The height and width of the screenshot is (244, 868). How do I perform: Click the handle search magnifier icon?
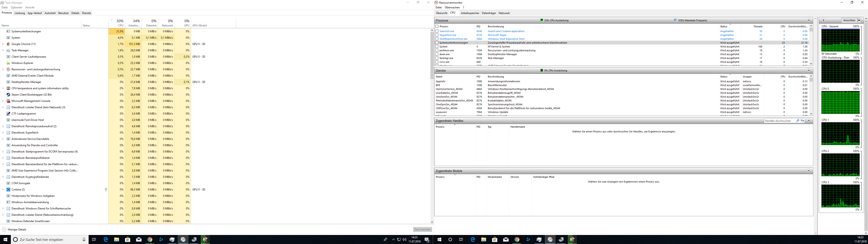tap(797, 121)
